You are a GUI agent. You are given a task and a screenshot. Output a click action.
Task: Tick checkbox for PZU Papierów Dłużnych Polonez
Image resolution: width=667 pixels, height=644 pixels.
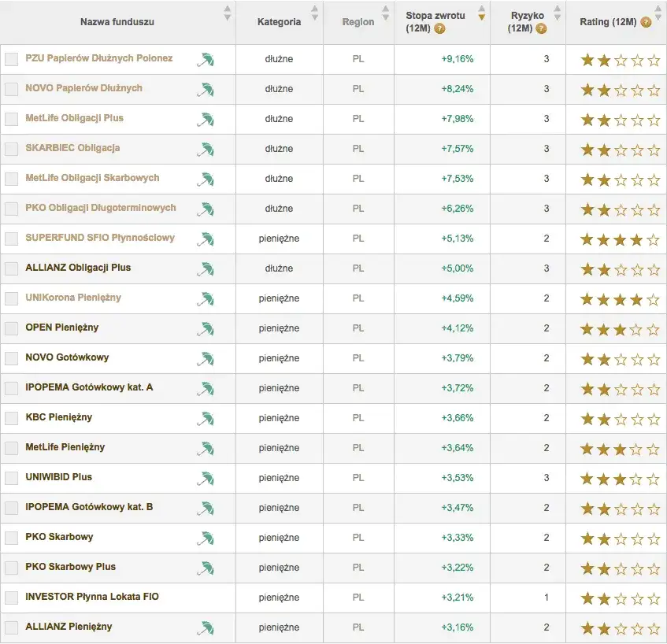point(12,59)
